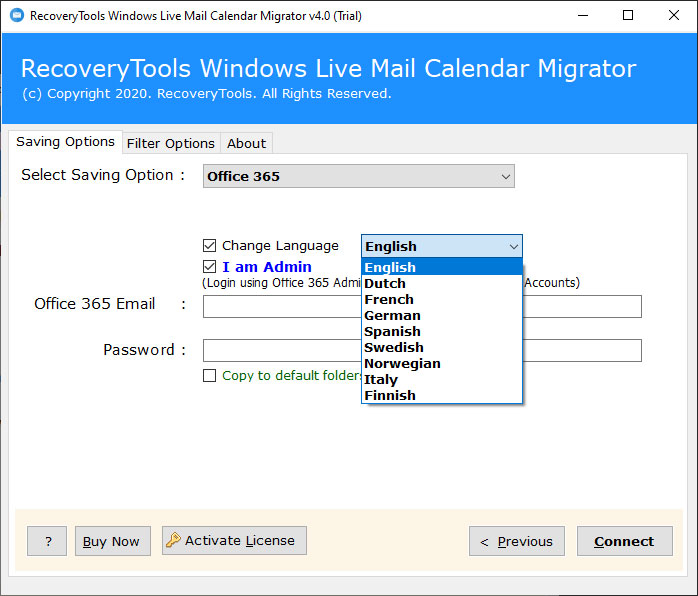
Task: Switch to the Saving Options tab
Action: point(65,142)
